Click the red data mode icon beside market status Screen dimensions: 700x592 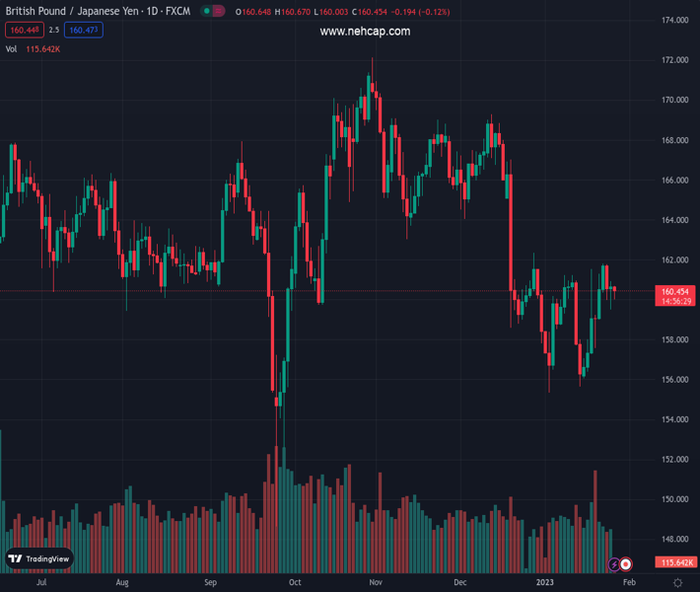click(x=219, y=12)
